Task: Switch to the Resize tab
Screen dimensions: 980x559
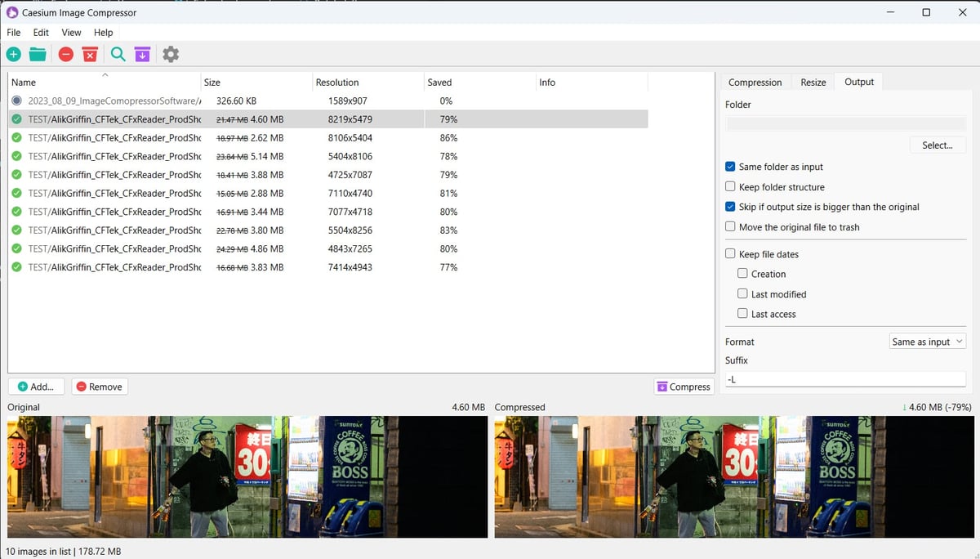Action: [x=813, y=82]
